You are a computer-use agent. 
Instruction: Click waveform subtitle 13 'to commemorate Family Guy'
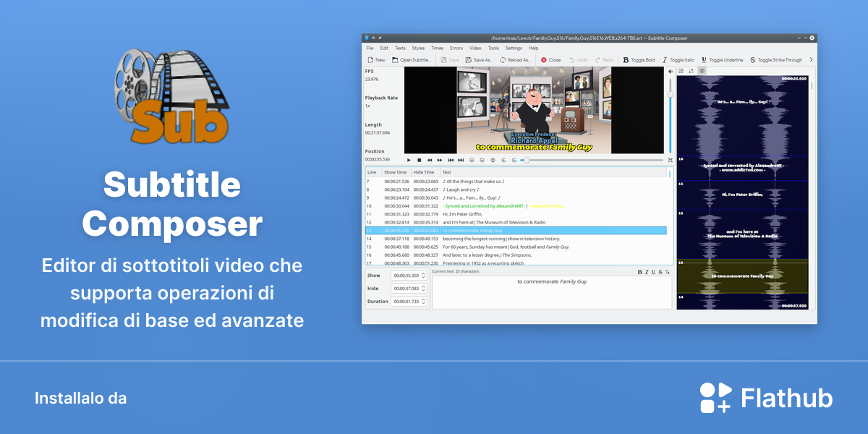pyautogui.click(x=742, y=276)
